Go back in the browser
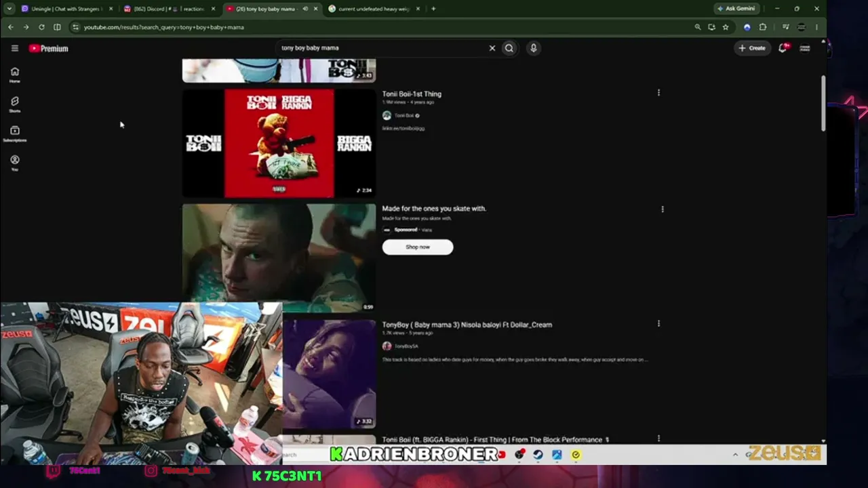 (x=11, y=27)
